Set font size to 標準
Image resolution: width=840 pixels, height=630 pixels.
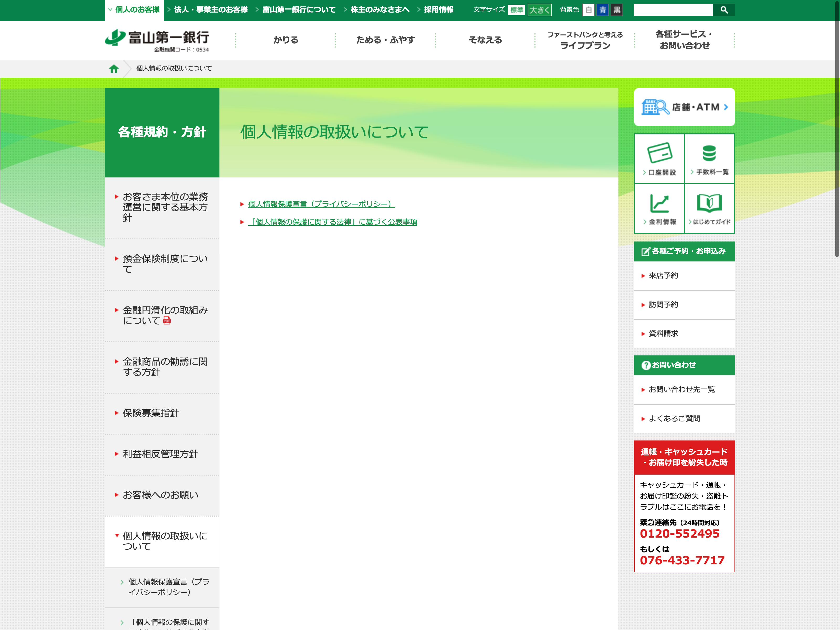point(516,10)
